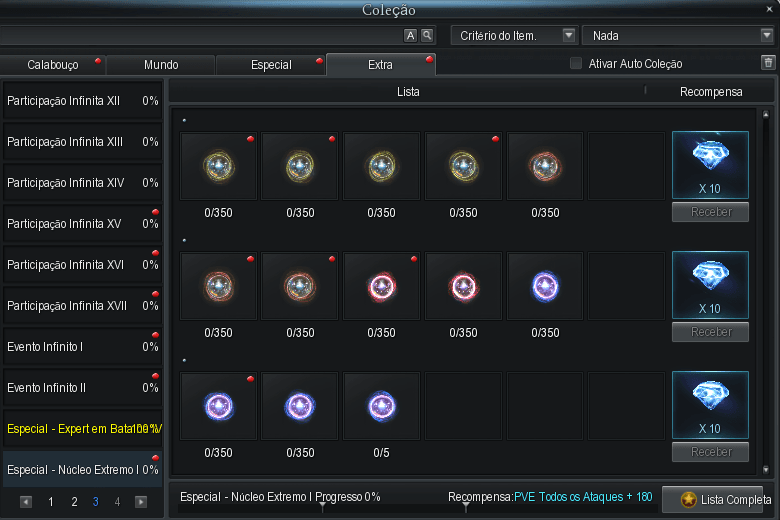Select first golden orb in top row

218,166
